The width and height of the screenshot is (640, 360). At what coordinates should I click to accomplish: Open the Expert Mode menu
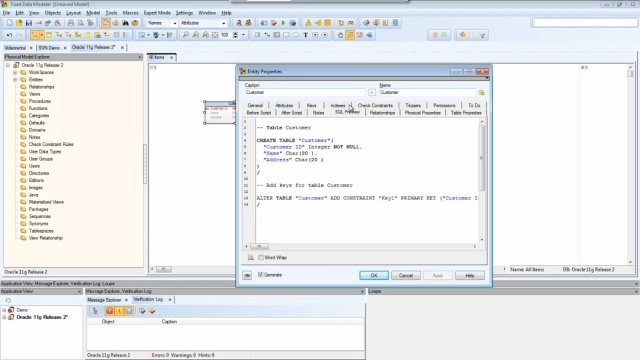tap(157, 13)
